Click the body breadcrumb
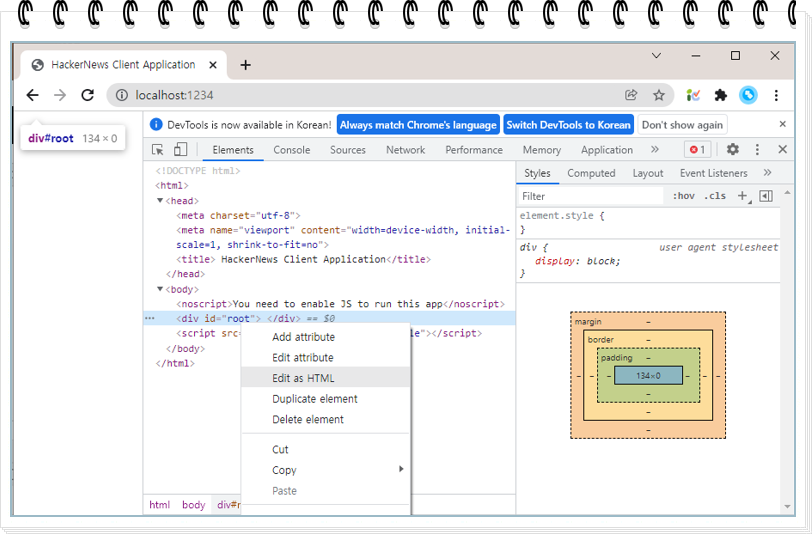Screen dimensions: 812x534 pos(194,504)
